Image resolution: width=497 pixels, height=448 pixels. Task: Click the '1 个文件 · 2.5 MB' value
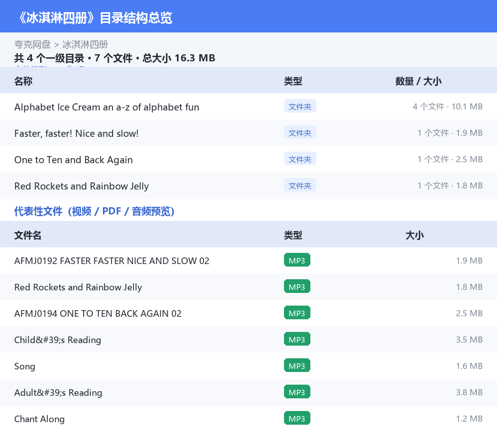point(450,159)
